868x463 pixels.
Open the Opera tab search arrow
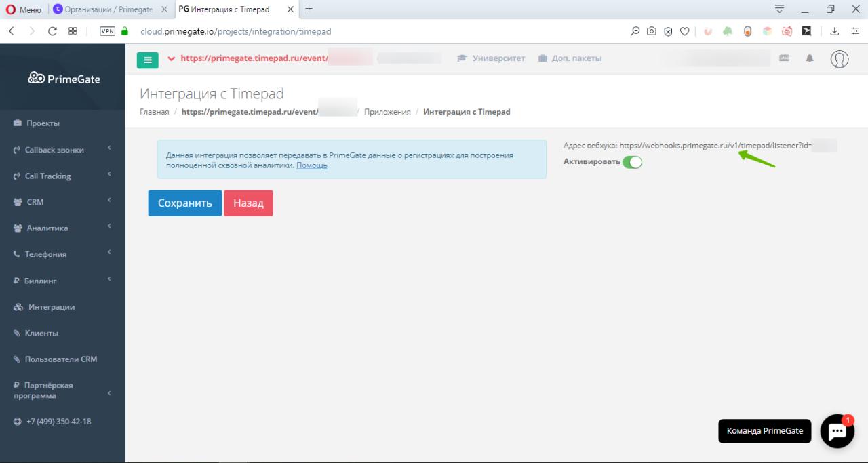(779, 9)
